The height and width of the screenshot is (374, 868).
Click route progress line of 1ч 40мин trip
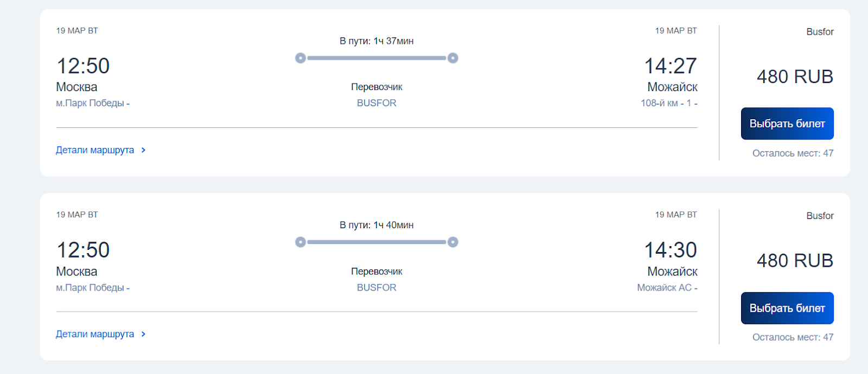(376, 242)
